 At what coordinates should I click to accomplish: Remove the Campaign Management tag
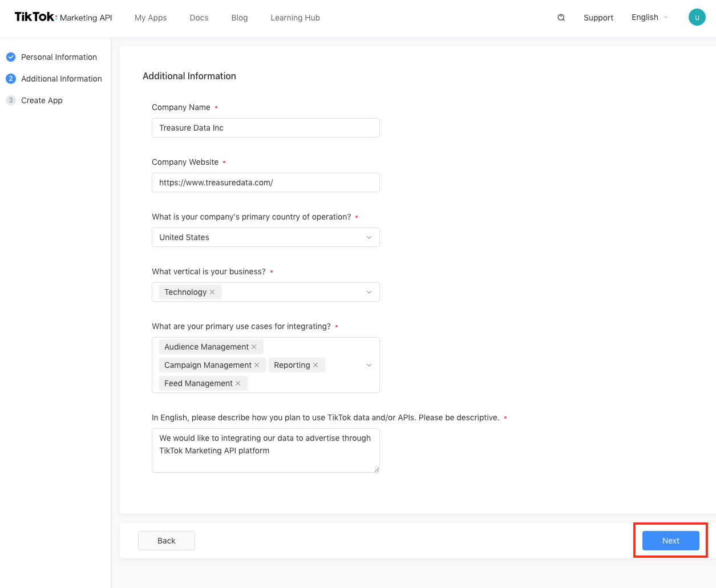click(257, 365)
